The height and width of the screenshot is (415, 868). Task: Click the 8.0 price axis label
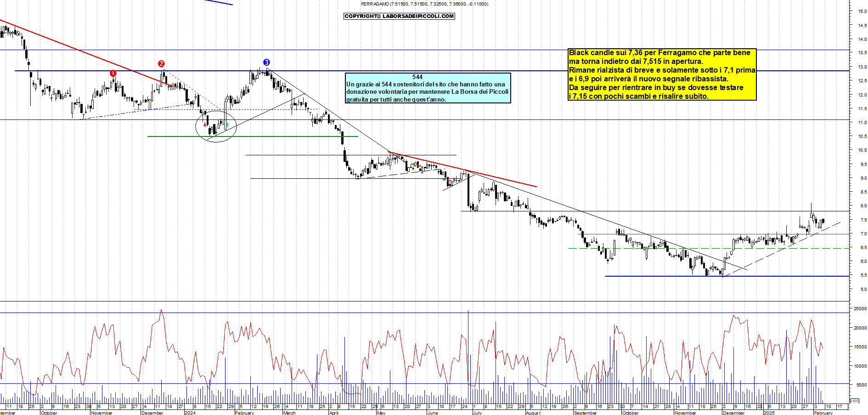(x=863, y=206)
